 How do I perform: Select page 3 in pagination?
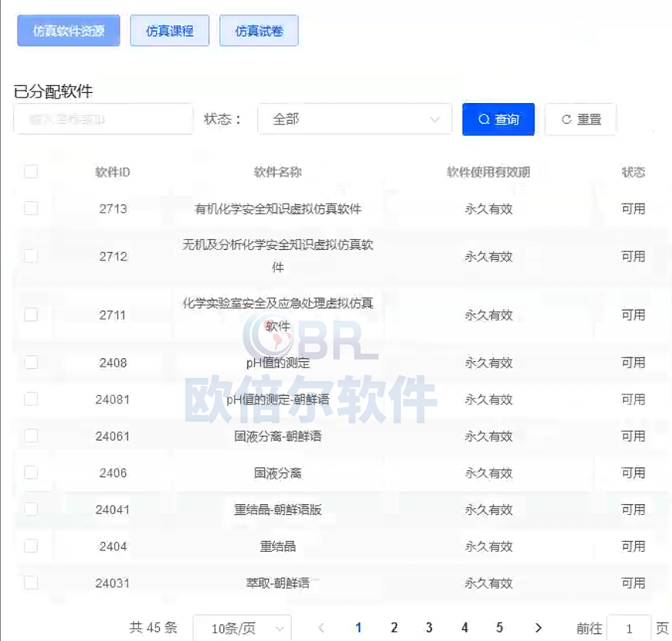(x=429, y=628)
